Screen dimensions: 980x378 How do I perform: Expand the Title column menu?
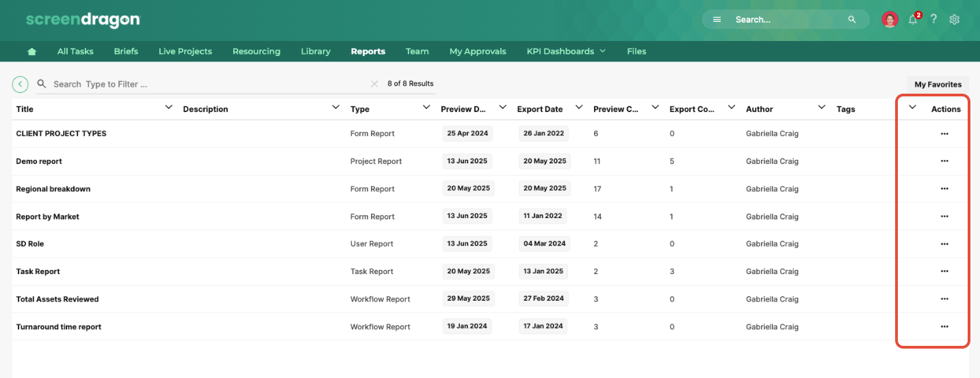pos(168,107)
